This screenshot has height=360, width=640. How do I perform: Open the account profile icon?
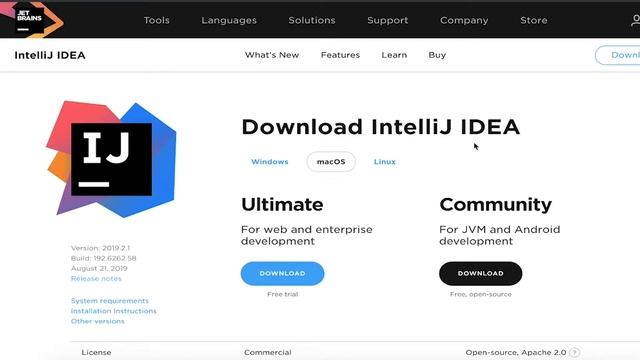635,20
